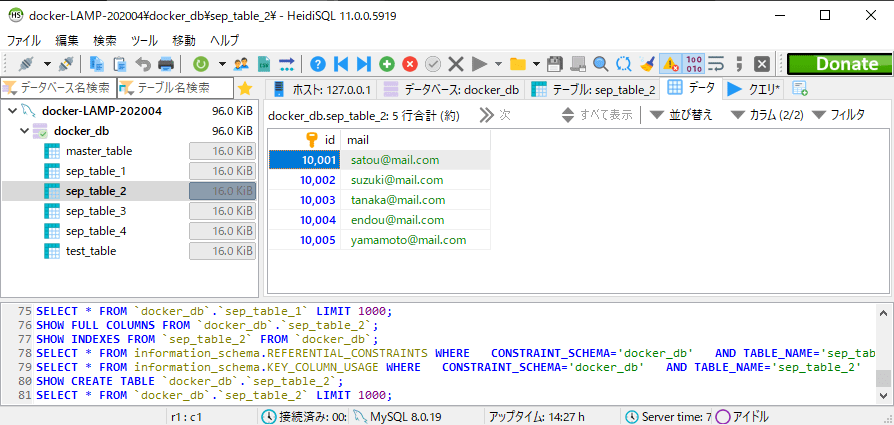Toggle the binary 100/010 display button
Screen dimensions: 894x425
(694, 64)
